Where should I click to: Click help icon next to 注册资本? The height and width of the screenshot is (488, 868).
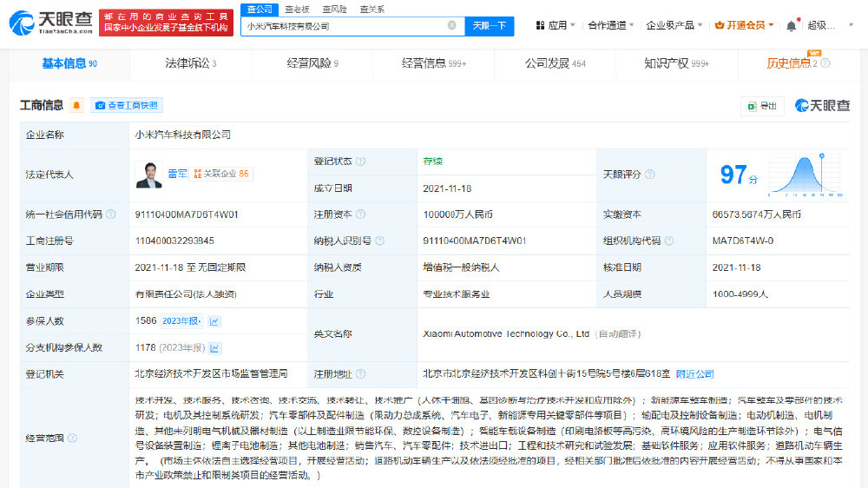coord(360,214)
